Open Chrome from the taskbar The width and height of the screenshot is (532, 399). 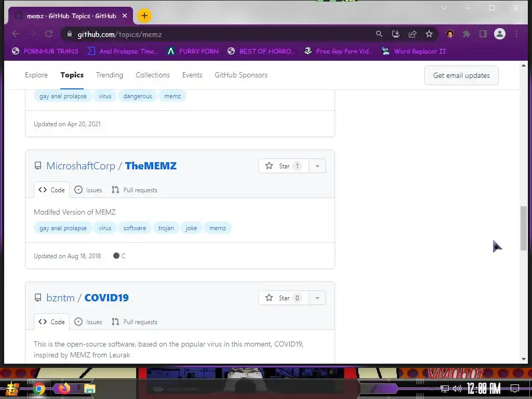(x=38, y=389)
